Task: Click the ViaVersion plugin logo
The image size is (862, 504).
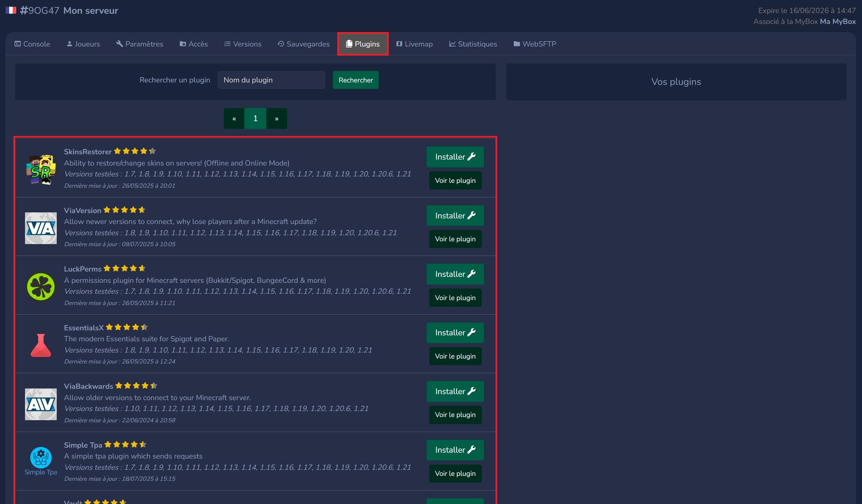Action: 41,228
